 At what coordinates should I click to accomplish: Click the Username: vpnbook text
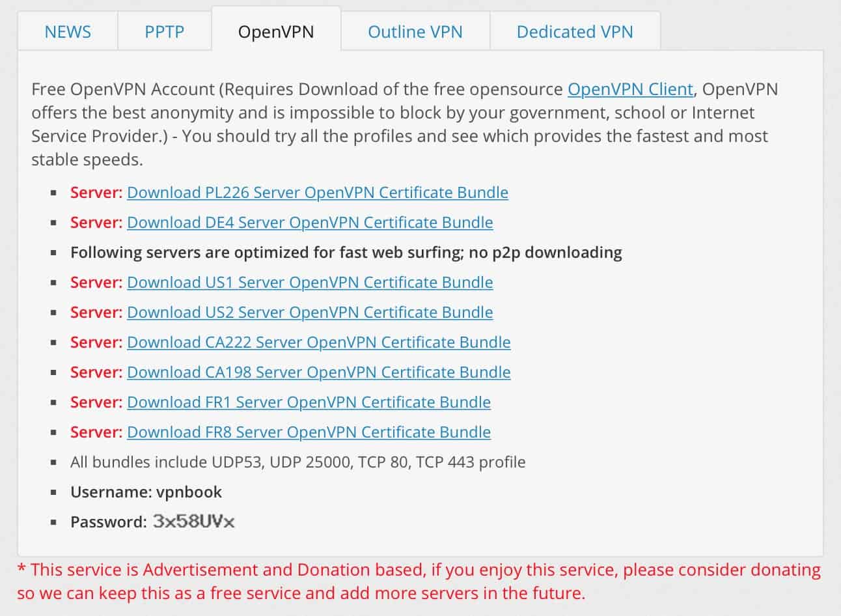pyautogui.click(x=146, y=492)
